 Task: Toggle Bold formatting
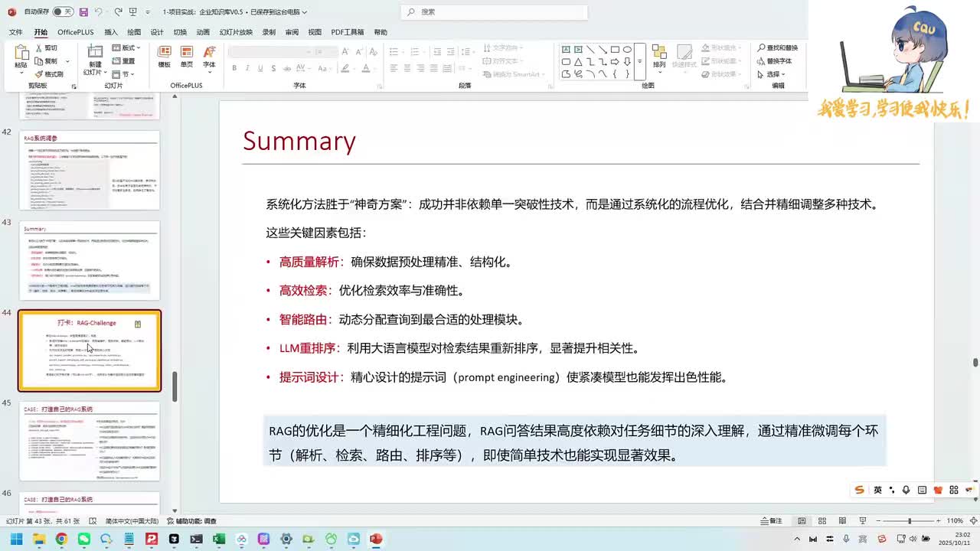[234, 68]
